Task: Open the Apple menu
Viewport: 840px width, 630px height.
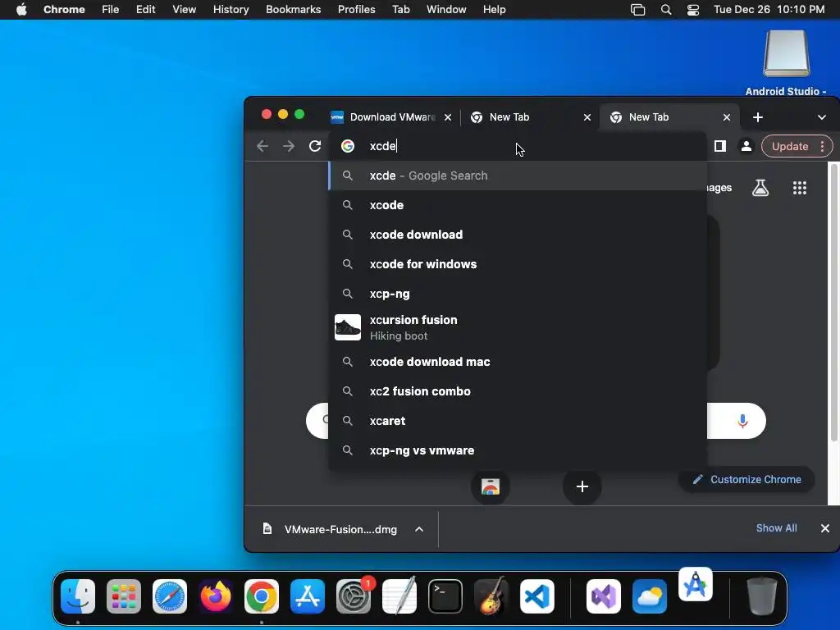Action: (x=21, y=10)
